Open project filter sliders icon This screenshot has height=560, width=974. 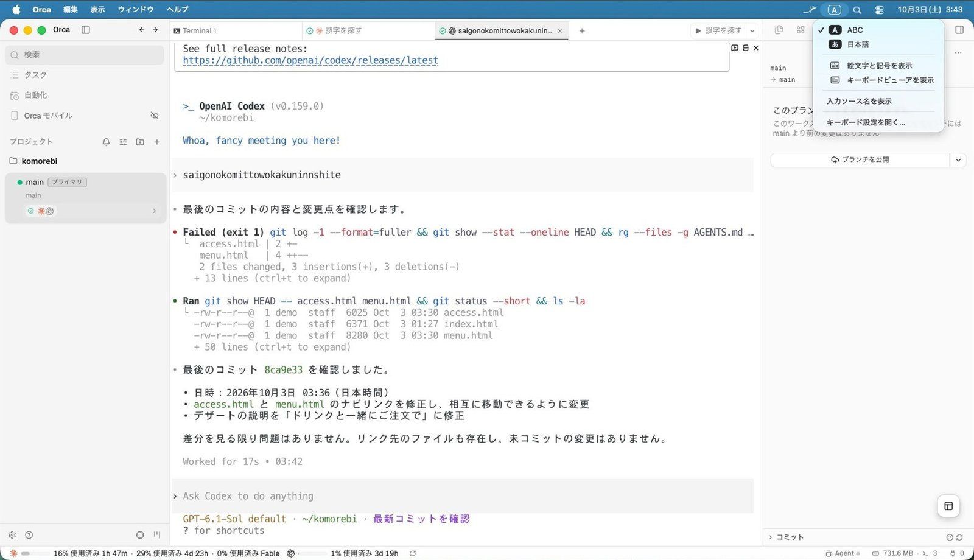pos(123,142)
